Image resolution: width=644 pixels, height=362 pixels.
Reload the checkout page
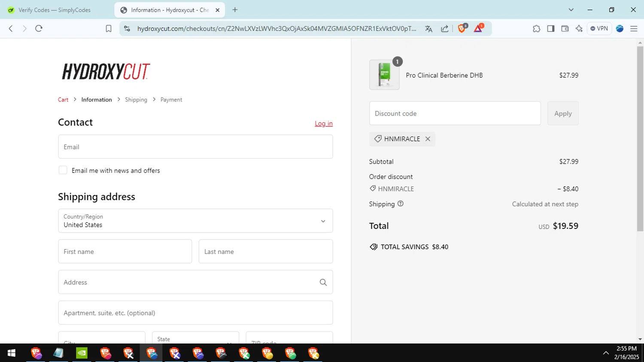tap(39, 28)
